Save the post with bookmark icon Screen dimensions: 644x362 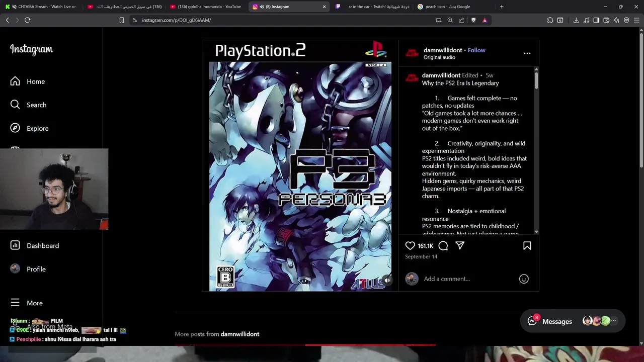527,245
